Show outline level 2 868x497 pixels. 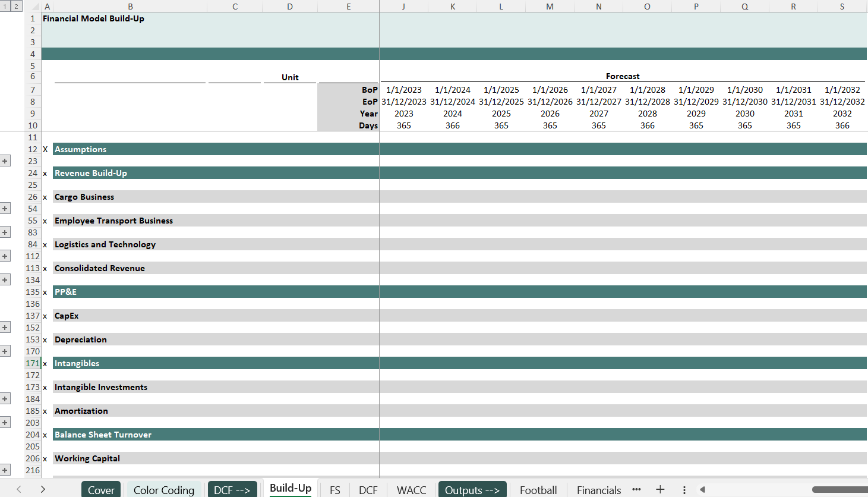(17, 7)
